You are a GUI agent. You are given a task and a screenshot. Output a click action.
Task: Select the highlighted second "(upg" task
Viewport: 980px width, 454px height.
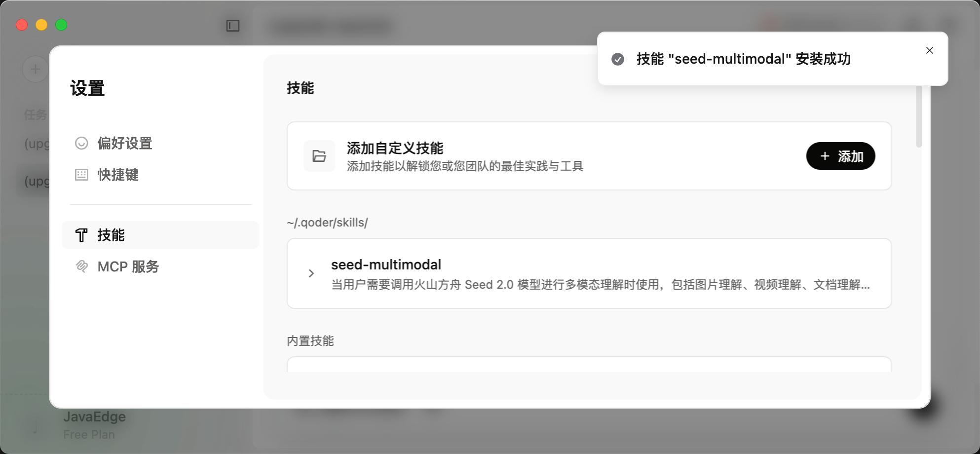[35, 181]
